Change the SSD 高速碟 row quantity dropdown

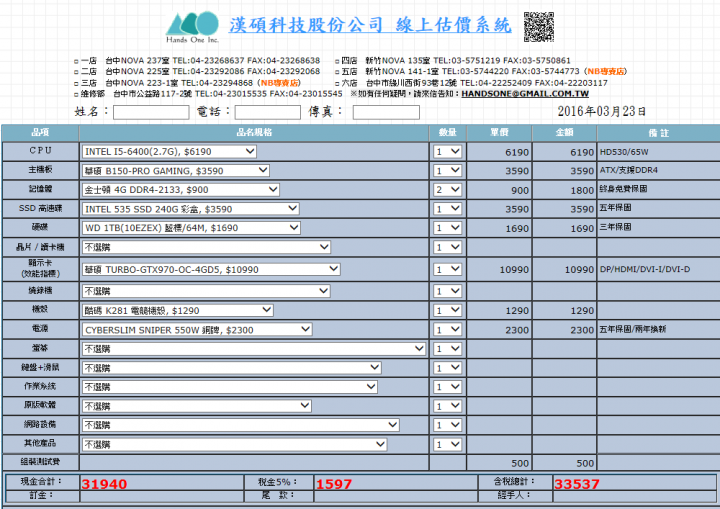(x=447, y=209)
